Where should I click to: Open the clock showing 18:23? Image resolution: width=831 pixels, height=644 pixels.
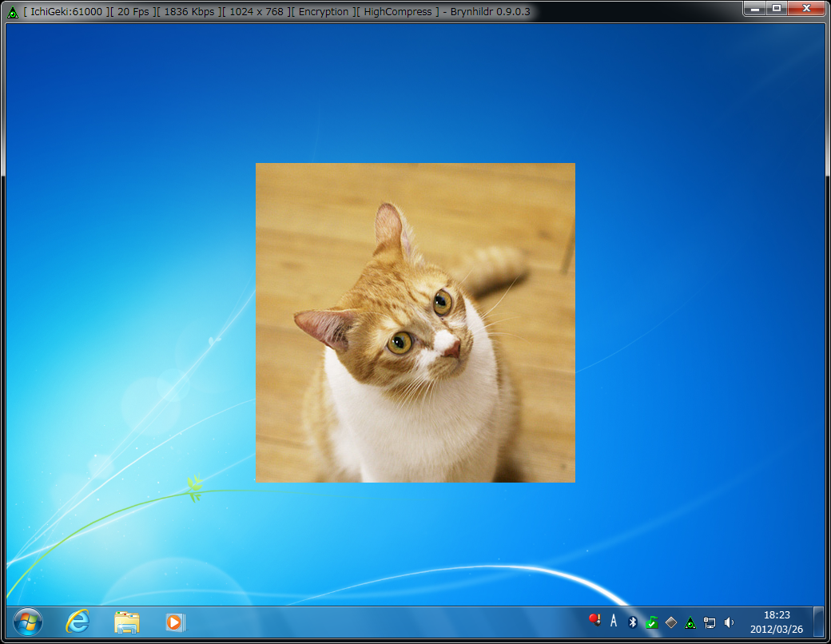[776, 622]
